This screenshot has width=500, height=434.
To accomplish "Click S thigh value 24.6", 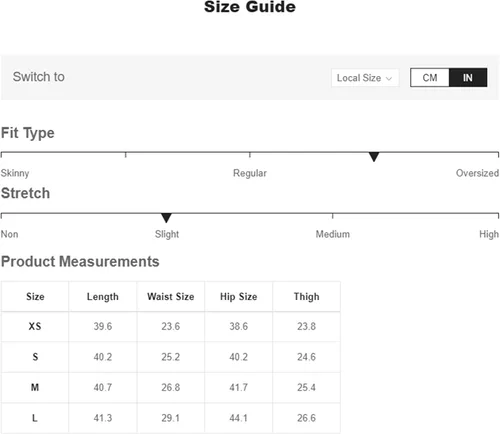I will point(306,357).
